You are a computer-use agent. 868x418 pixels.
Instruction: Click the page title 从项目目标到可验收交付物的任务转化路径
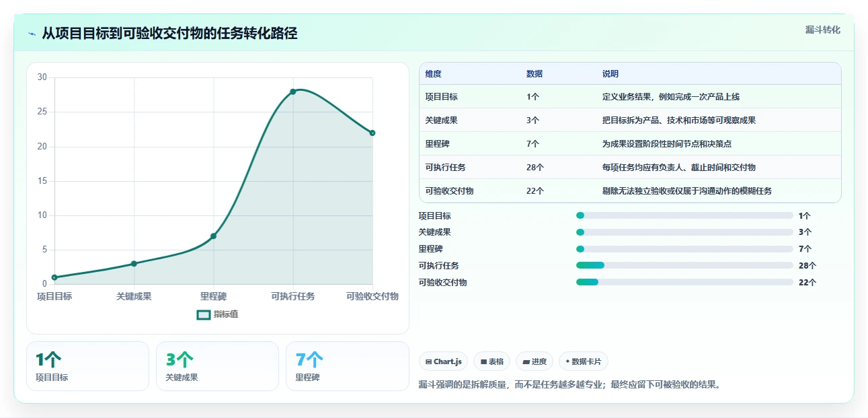pos(169,33)
